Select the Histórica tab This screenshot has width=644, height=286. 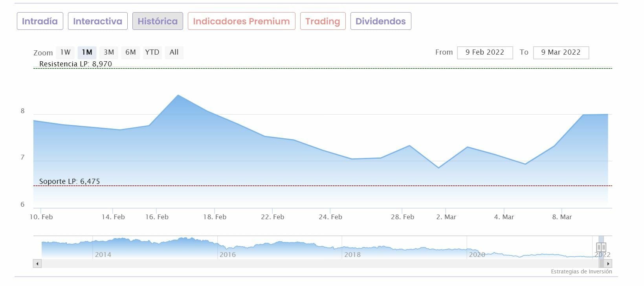(x=158, y=21)
